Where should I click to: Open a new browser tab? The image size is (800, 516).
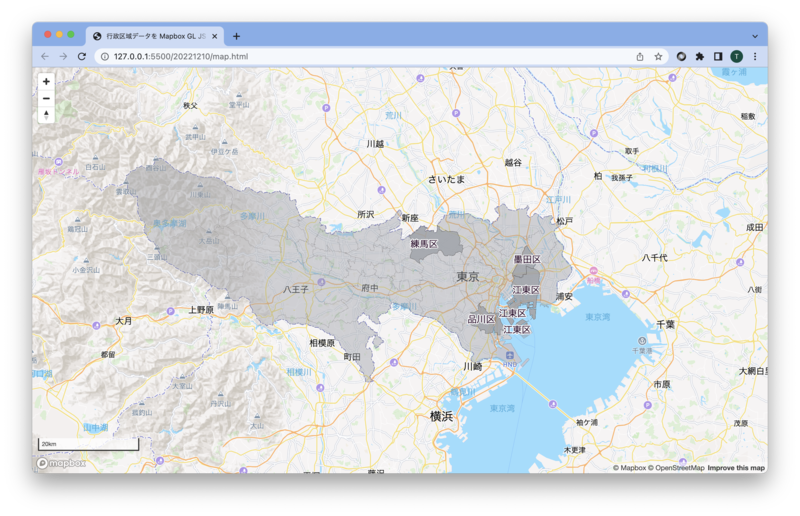click(x=236, y=36)
